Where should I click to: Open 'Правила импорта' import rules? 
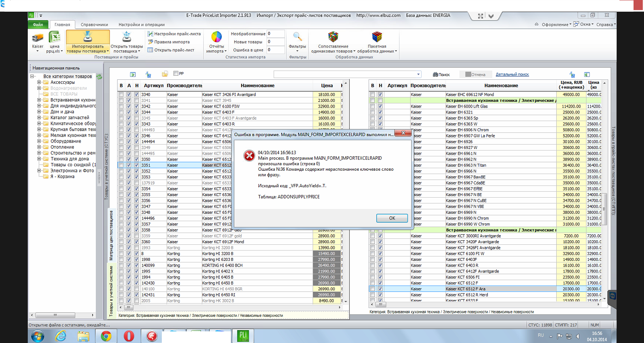169,42
